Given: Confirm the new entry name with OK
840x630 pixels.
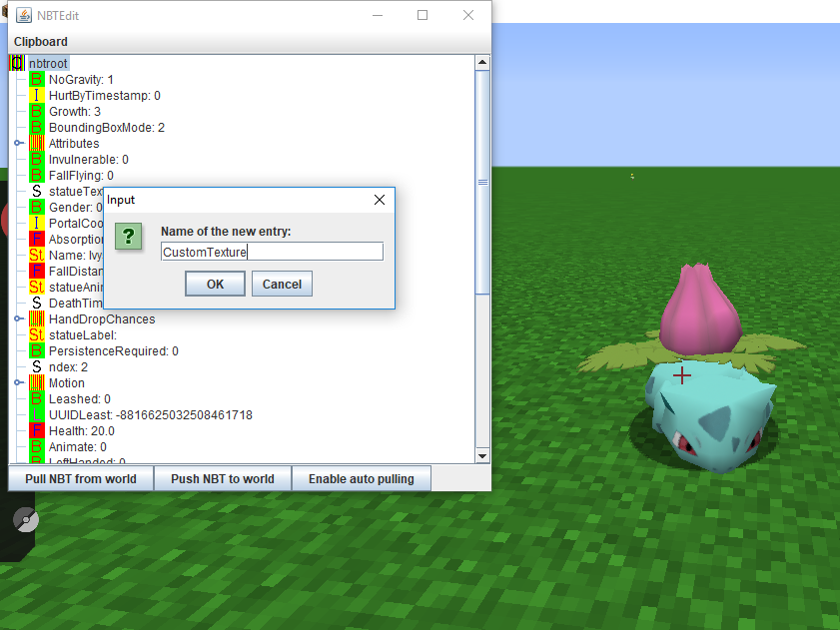Looking at the screenshot, I should tap(215, 284).
